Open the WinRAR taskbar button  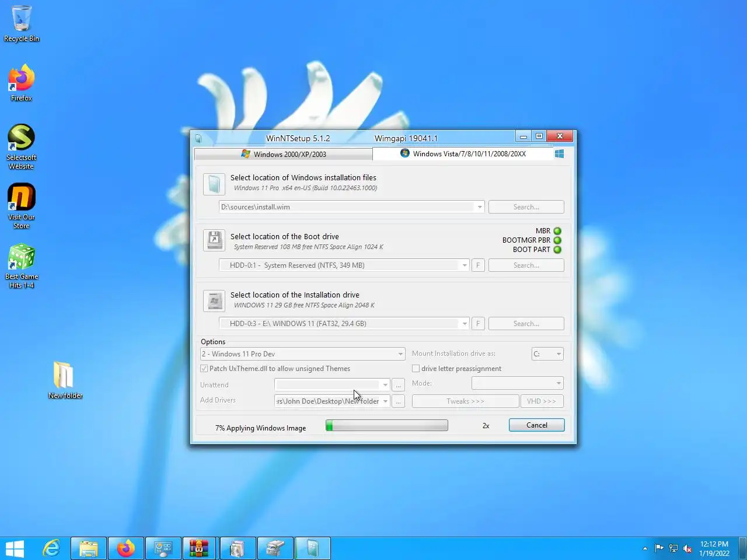pyautogui.click(x=199, y=548)
